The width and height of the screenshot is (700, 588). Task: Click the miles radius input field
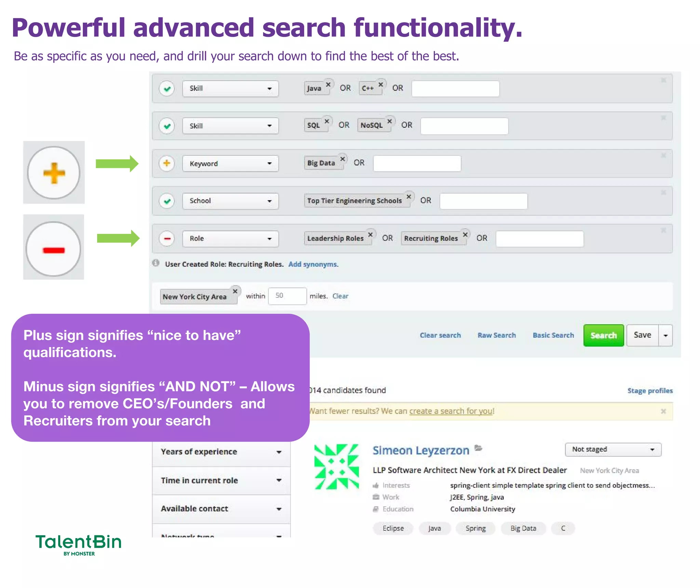[x=287, y=296]
